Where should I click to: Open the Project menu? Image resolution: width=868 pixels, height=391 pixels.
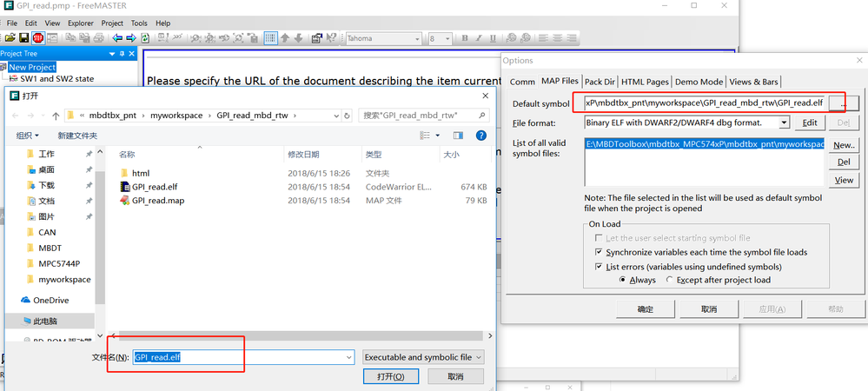point(112,23)
